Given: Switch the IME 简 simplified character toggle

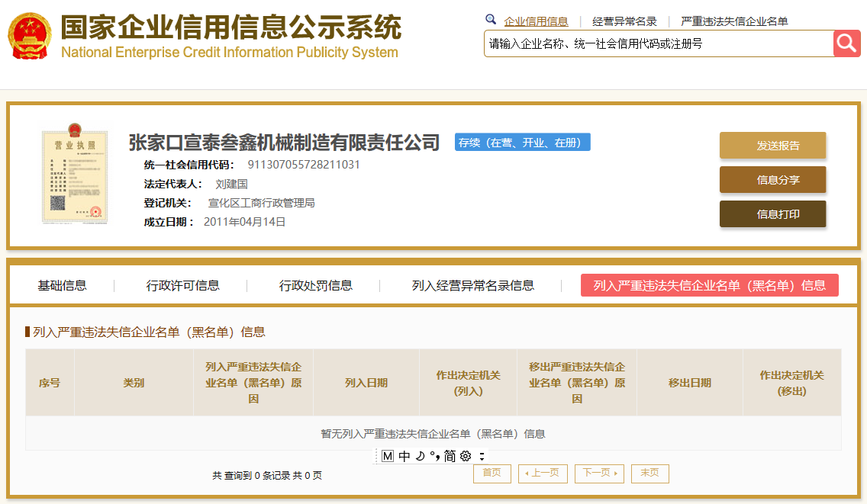Looking at the screenshot, I should tap(450, 456).
